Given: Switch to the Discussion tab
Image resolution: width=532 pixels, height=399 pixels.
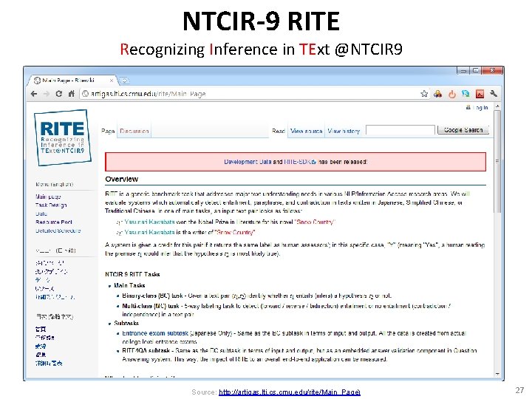Looking at the screenshot, I should tap(134, 131).
